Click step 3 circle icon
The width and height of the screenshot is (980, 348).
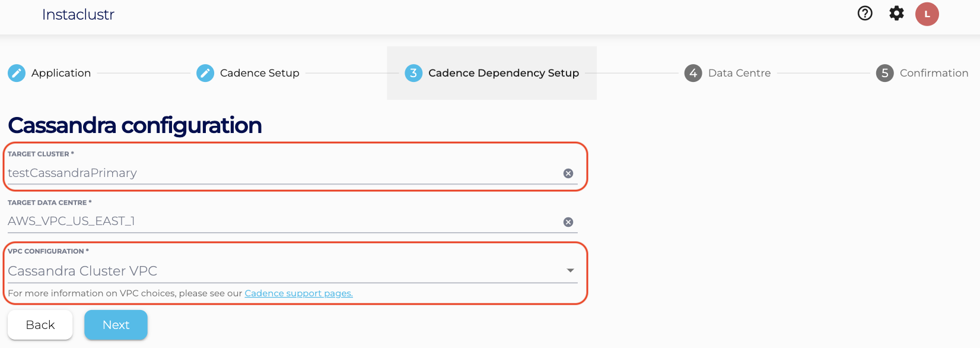(x=413, y=73)
